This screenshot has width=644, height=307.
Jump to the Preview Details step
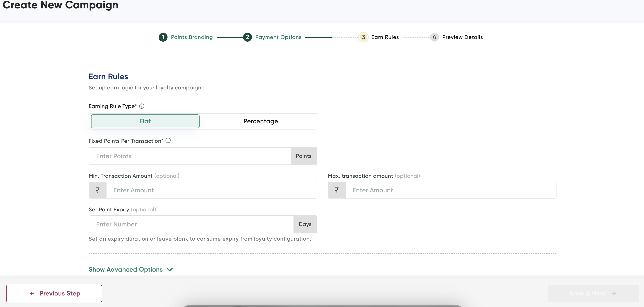coord(463,37)
